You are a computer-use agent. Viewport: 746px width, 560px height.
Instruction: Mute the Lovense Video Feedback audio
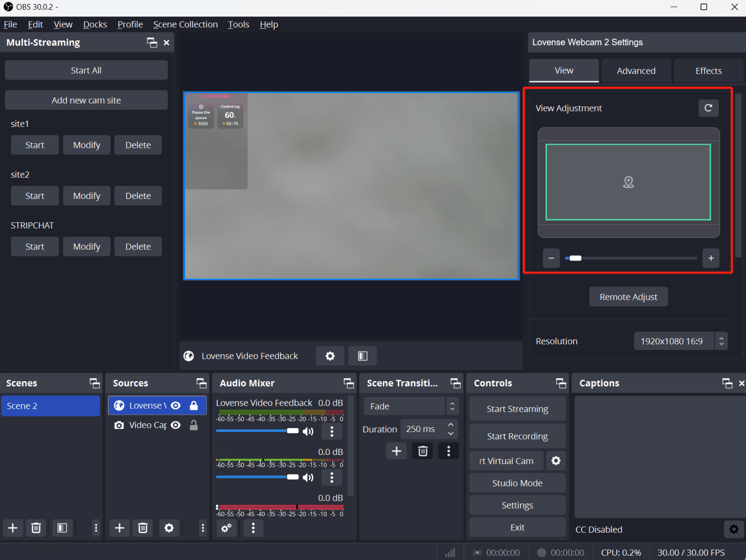[308, 431]
